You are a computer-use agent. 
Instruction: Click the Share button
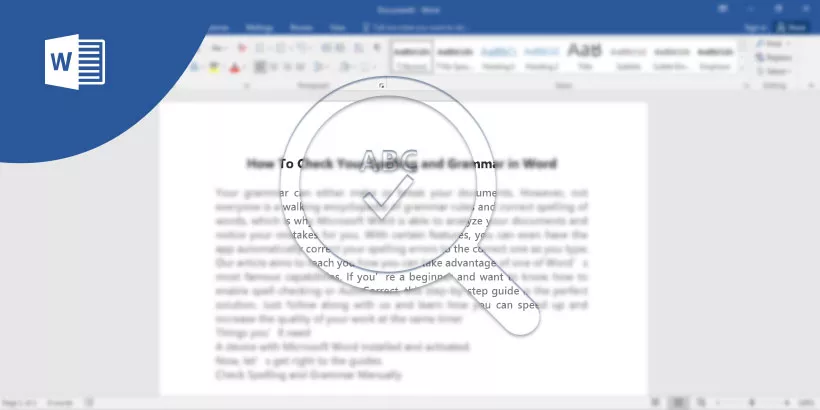(792, 28)
